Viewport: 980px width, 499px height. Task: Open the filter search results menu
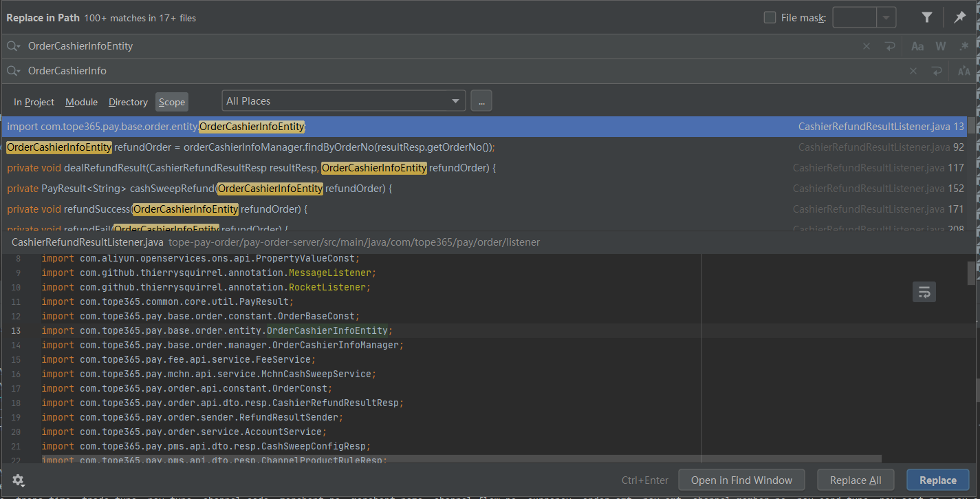[926, 17]
